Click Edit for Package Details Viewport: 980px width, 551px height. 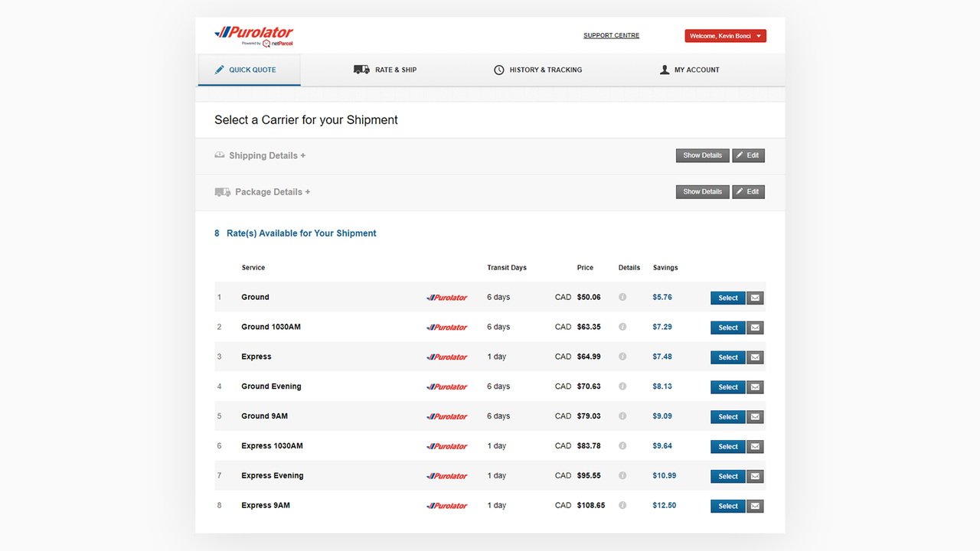[748, 192]
